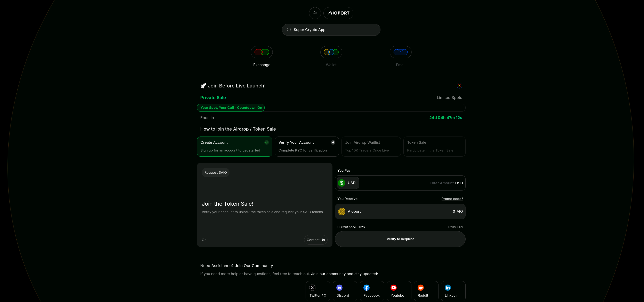Screen dimensions: 644x302
Task: Click the Private Sale heading
Action: (213, 98)
